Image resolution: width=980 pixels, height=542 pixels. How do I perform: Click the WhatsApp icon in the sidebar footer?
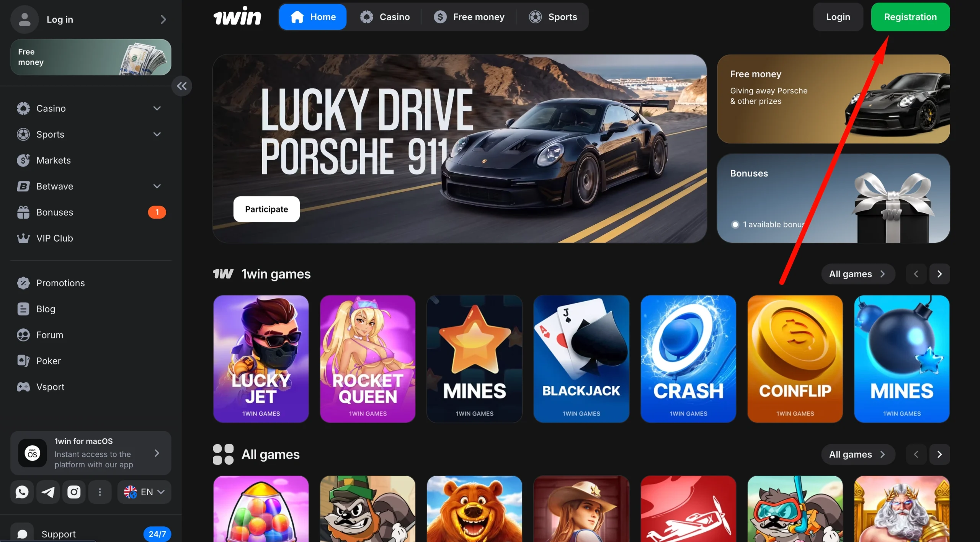coord(22,492)
